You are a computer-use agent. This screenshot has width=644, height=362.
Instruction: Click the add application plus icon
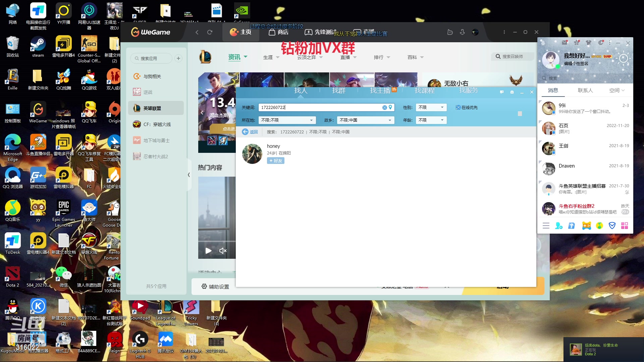[x=178, y=58]
